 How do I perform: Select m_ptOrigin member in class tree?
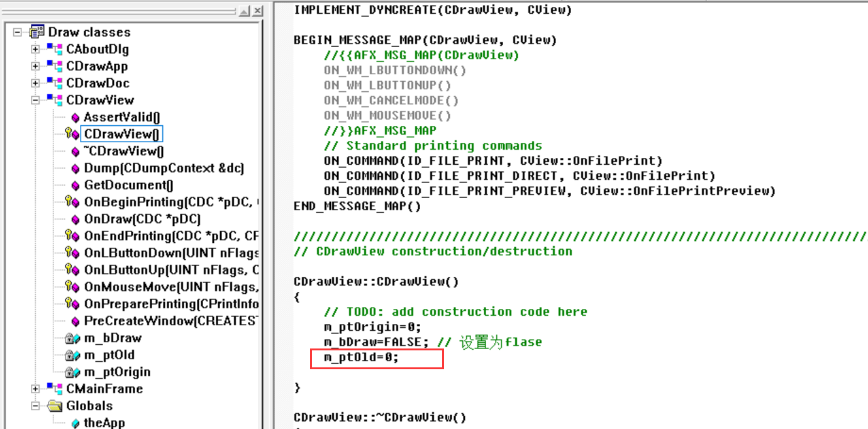(117, 372)
